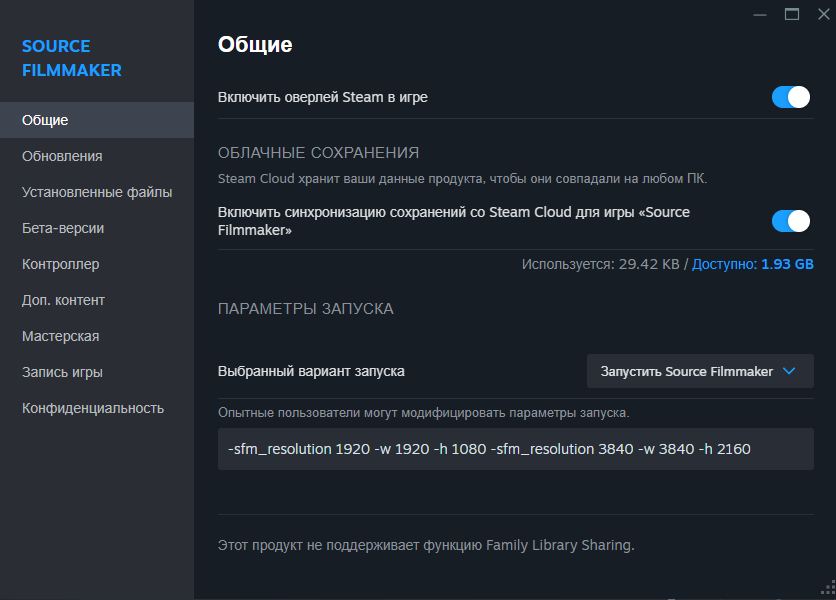Minimize the properties window
Viewport: 836px width, 600px height.
760,14
